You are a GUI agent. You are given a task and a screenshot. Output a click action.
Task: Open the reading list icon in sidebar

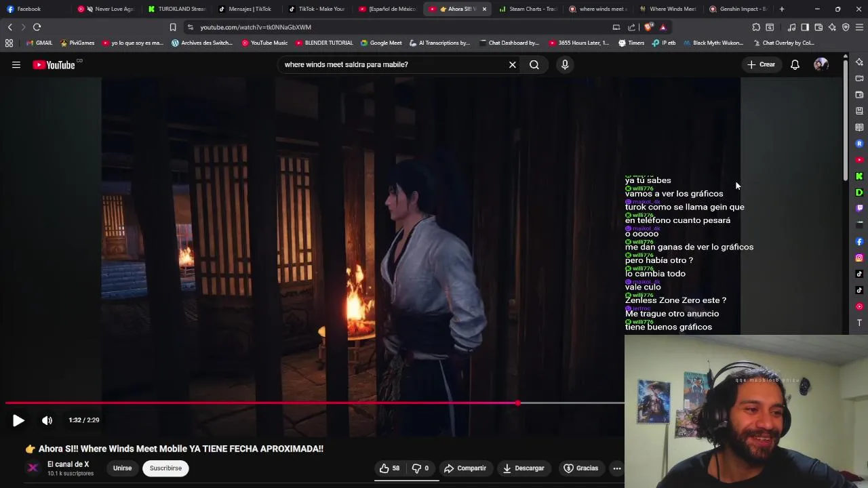tap(859, 127)
